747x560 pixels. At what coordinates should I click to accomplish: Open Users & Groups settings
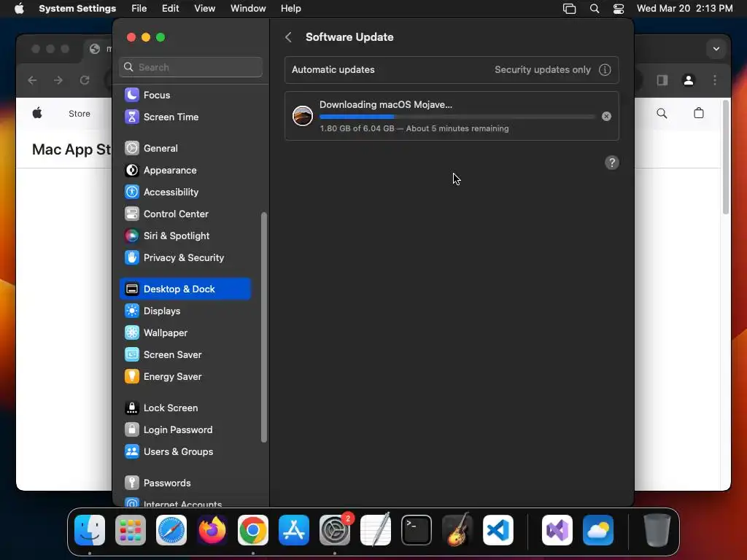pos(185,452)
